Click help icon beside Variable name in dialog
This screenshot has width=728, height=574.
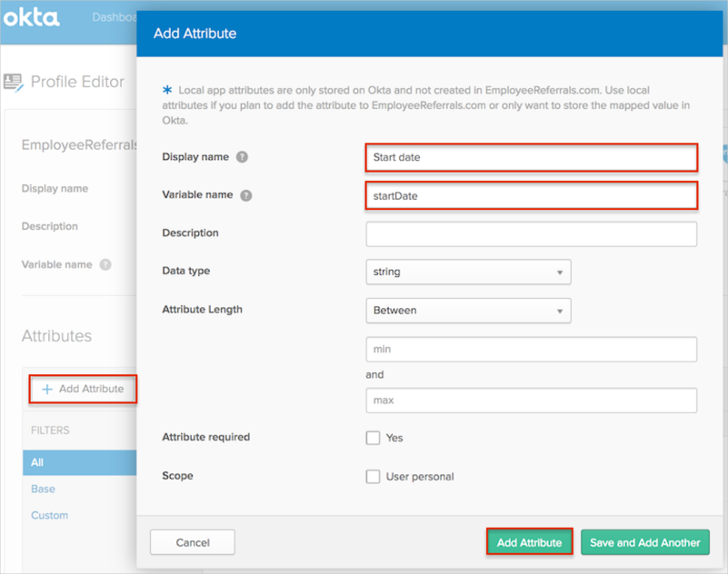246,195
